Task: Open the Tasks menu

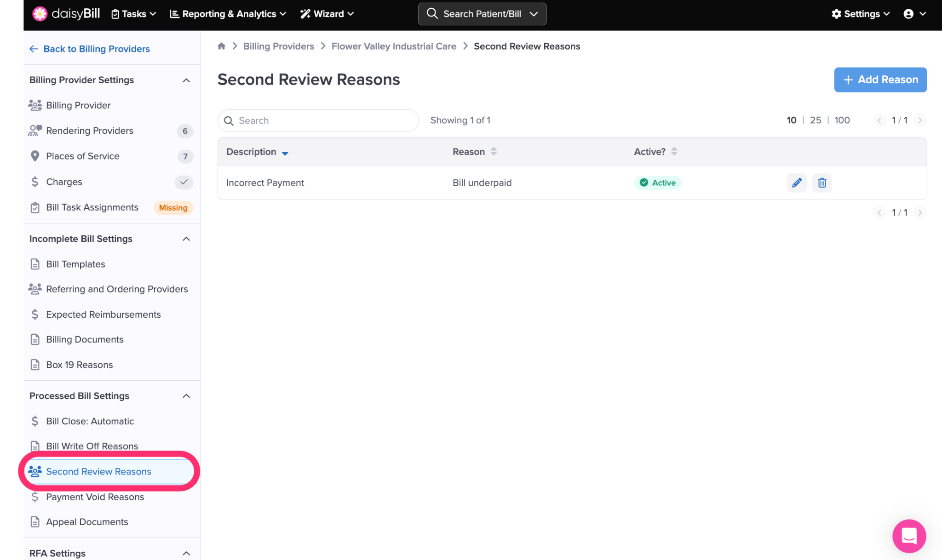Action: point(133,14)
